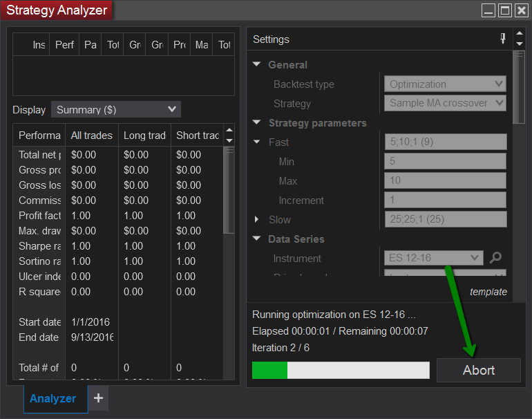Click the Pa column header in results grid

(91, 44)
